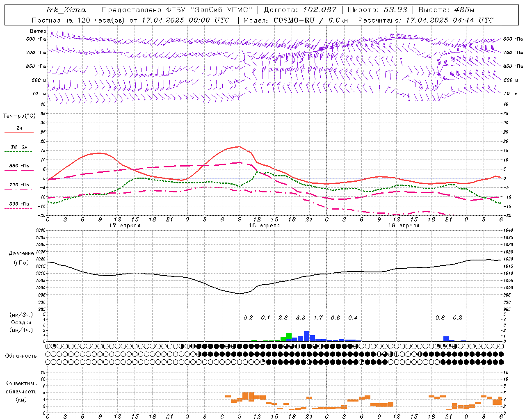Click the 19 апреля date label
Viewport: 525px width, 420px height.
404,226
